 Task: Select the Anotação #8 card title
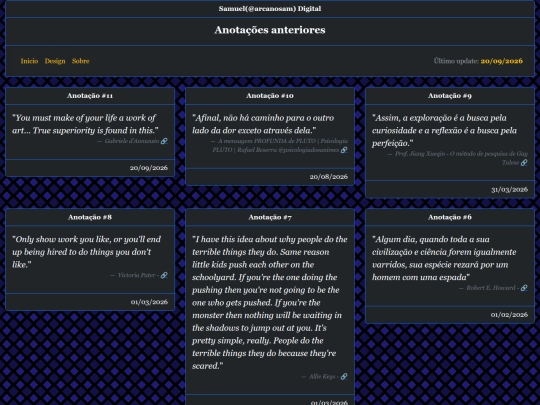point(90,217)
